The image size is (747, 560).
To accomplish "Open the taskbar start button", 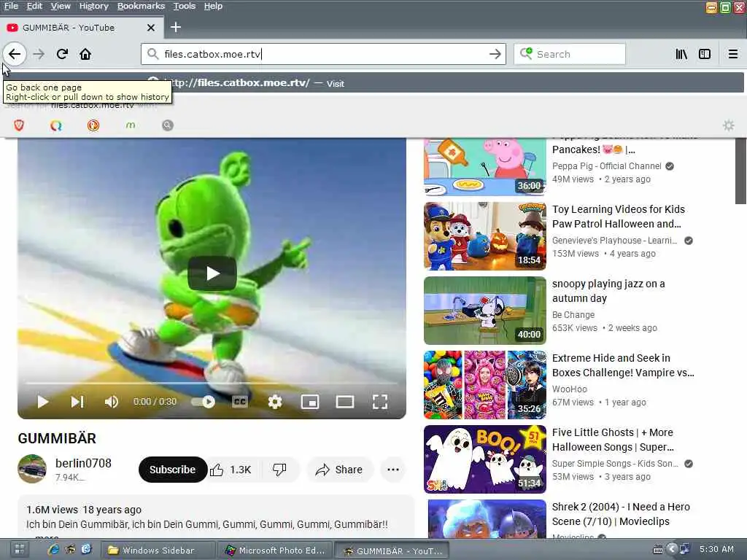I will click(x=20, y=550).
